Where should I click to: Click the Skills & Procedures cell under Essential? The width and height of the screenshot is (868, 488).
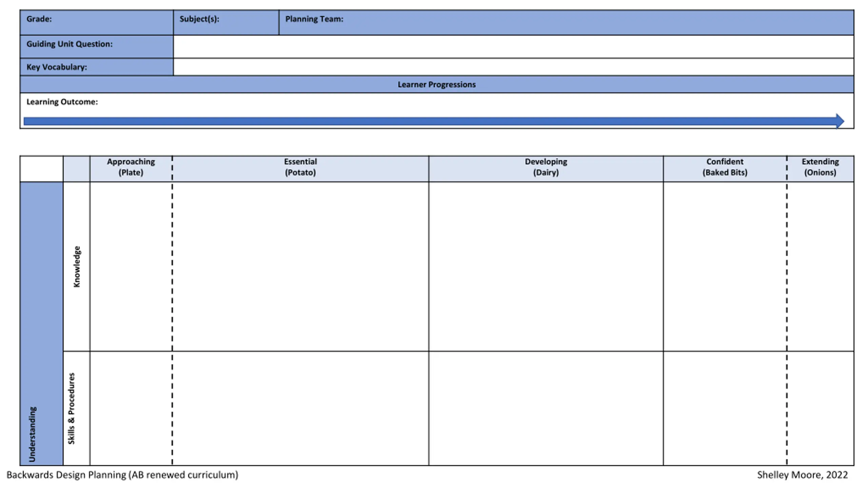click(x=300, y=408)
